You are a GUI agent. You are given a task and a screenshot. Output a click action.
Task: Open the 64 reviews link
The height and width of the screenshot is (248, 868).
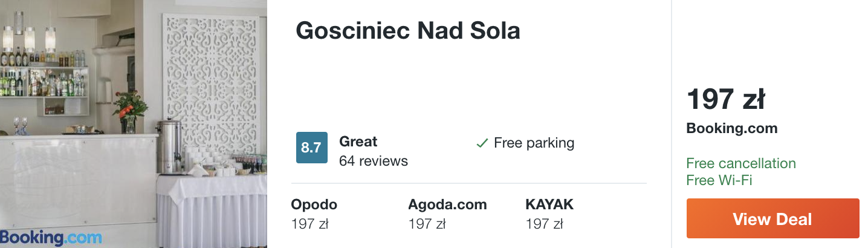point(374,161)
